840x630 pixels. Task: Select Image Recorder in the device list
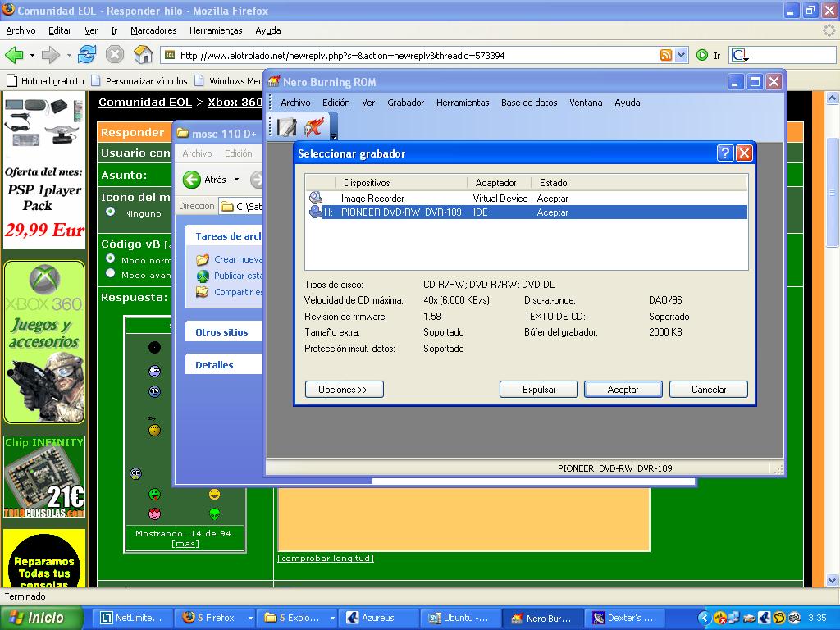pyautogui.click(x=372, y=198)
